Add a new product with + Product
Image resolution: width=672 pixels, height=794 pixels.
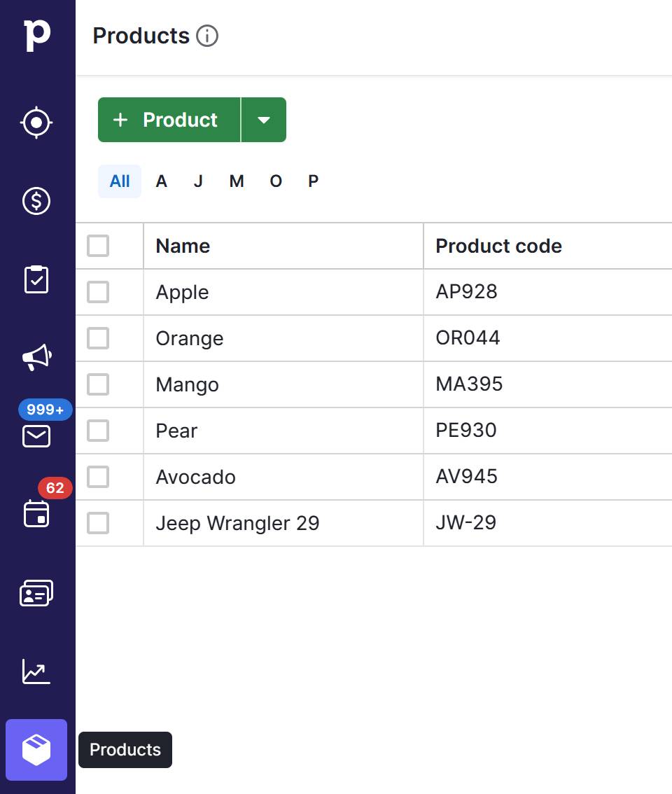169,120
